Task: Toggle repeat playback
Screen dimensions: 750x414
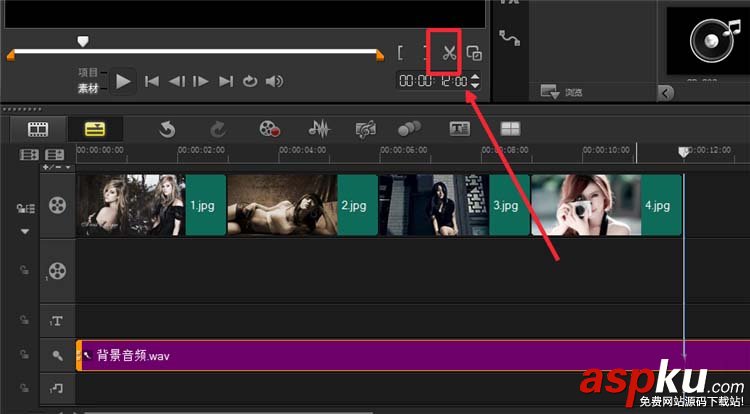Action: [x=250, y=82]
